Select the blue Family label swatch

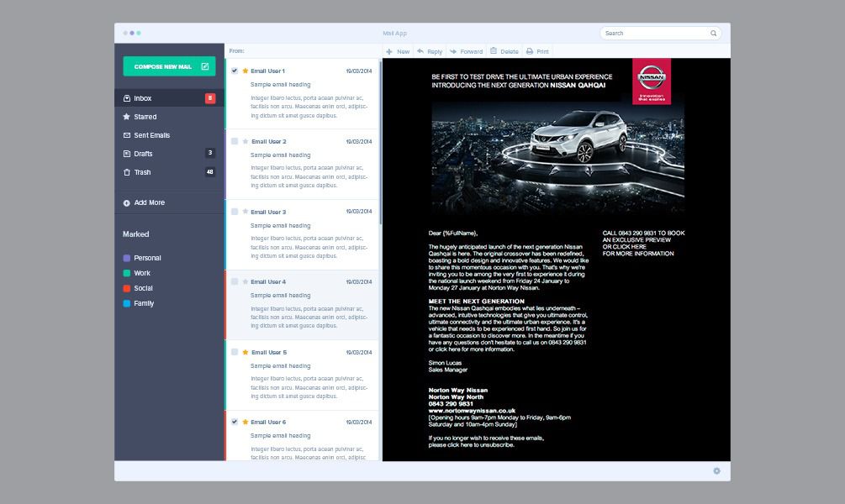(x=127, y=303)
